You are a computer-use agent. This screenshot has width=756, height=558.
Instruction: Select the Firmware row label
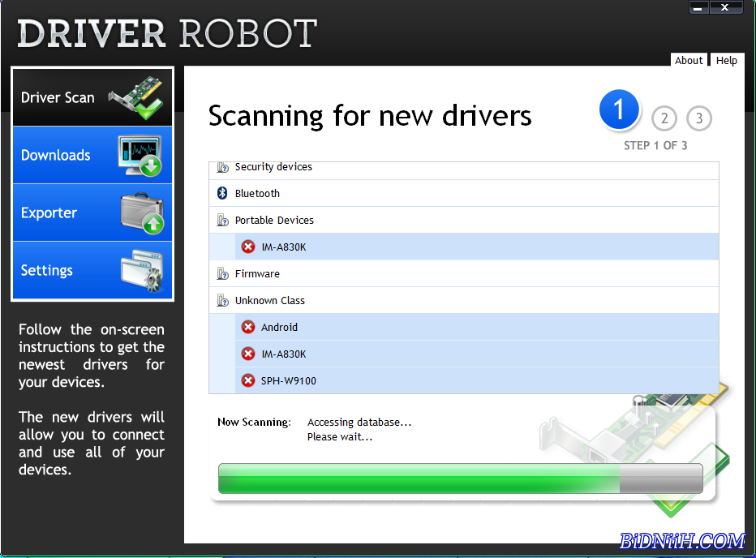(x=257, y=274)
